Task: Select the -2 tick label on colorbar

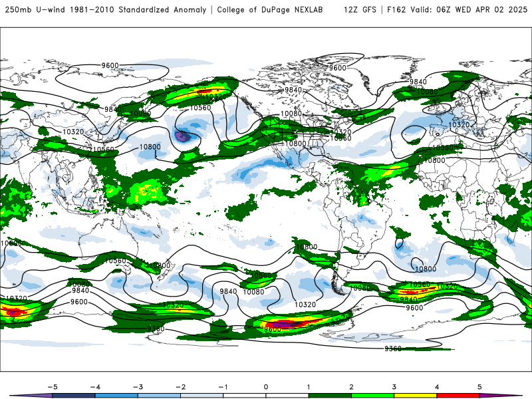Action: (180, 387)
